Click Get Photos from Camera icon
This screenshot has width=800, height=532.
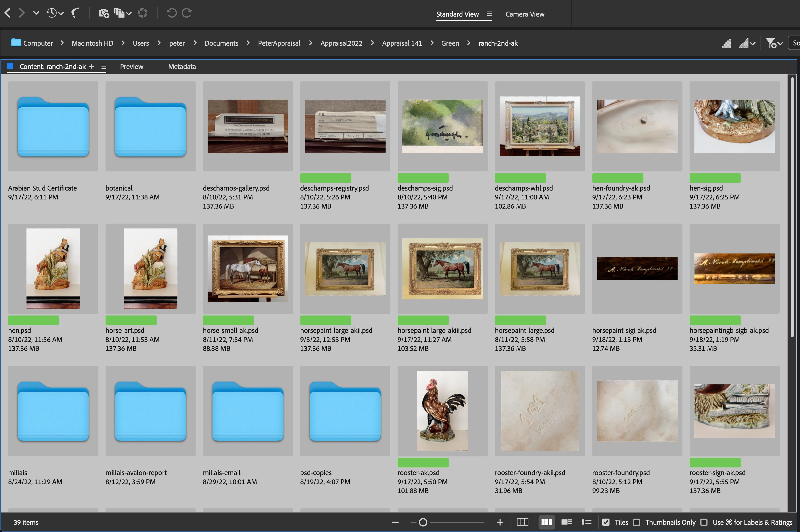(x=104, y=13)
